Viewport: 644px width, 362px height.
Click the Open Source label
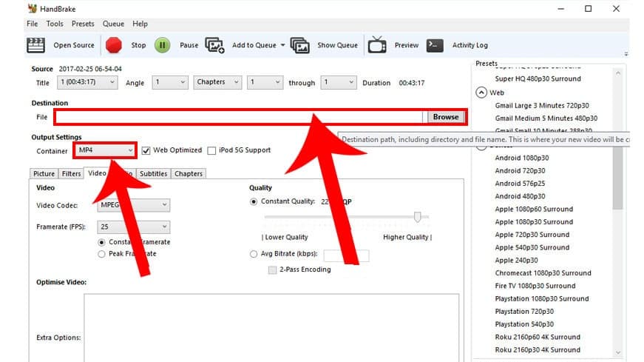74,45
